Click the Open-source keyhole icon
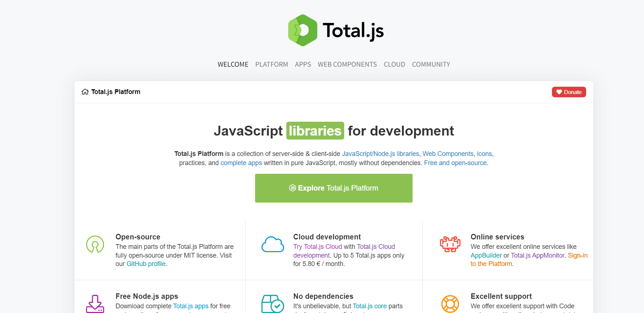 click(x=95, y=244)
